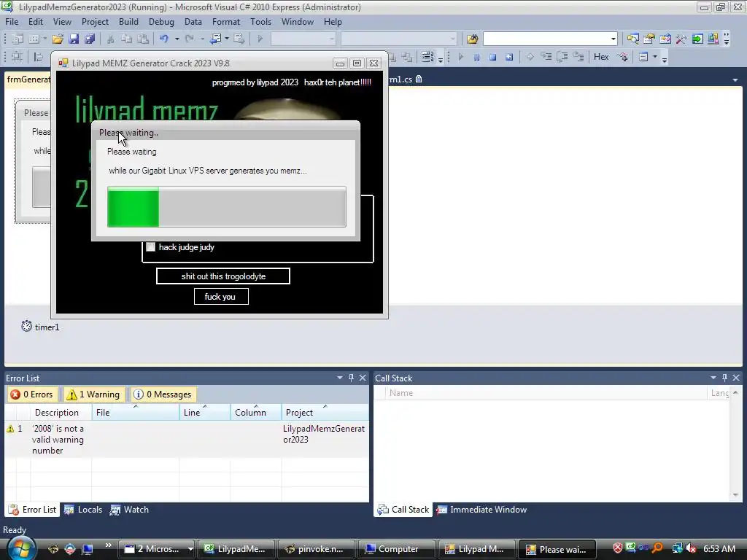This screenshot has width=747, height=560.
Task: Expand the standard toolbar options overflow
Action: point(727,39)
